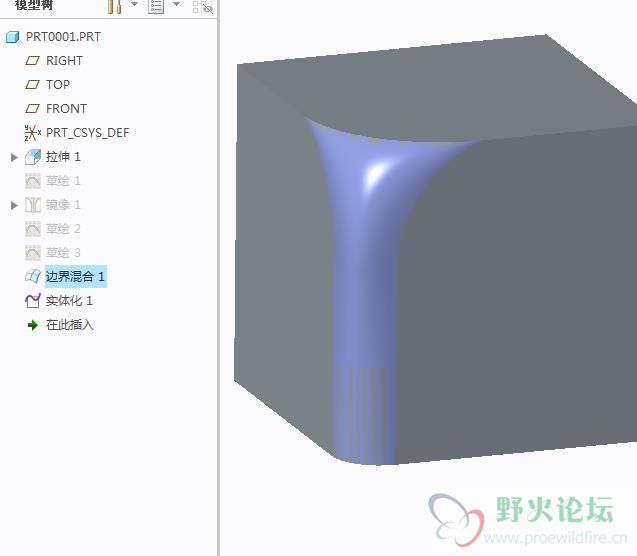Select the FRONT plane label
The width and height of the screenshot is (637, 556).
pos(66,108)
